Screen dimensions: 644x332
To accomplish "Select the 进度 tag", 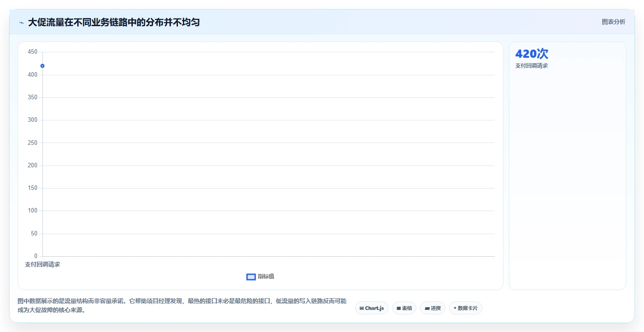I will pyautogui.click(x=433, y=308).
